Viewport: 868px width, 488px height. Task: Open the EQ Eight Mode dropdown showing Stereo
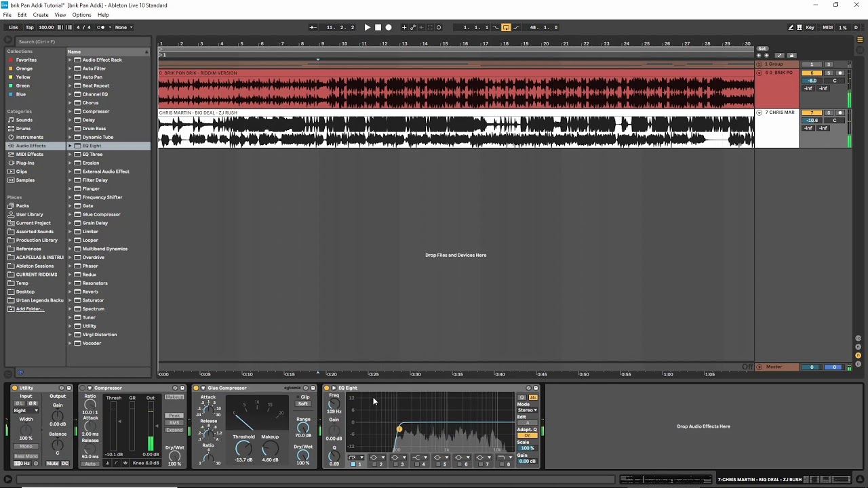pos(528,410)
